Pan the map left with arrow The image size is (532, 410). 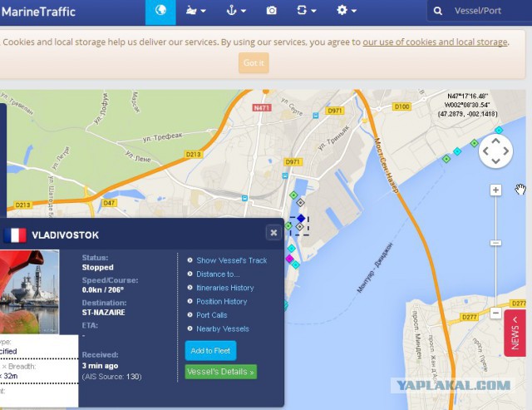tap(485, 151)
